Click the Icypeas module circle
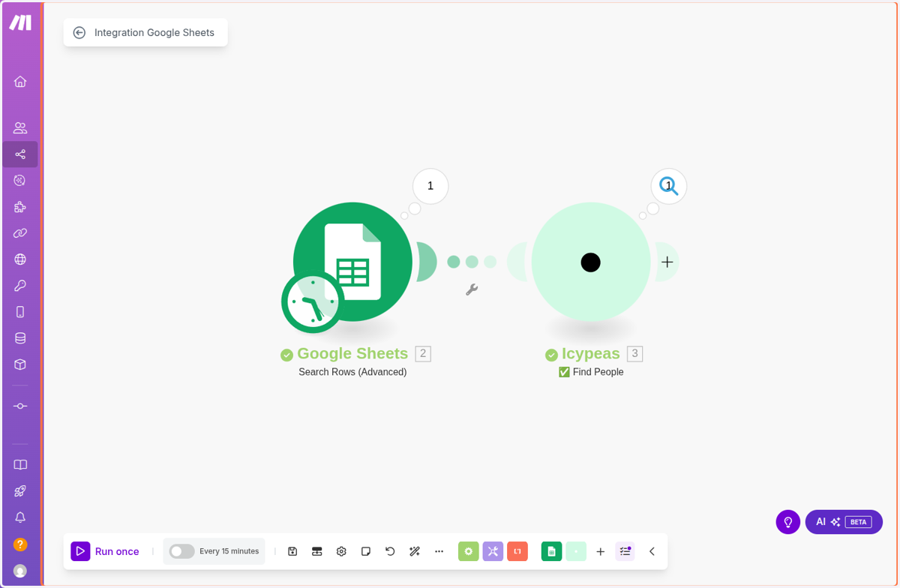Image resolution: width=900 pixels, height=588 pixels. [x=591, y=262]
